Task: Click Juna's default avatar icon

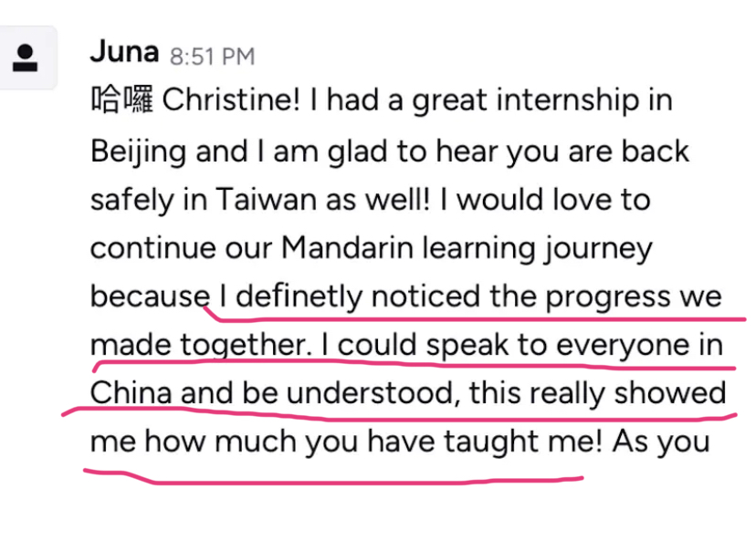Action: (x=28, y=57)
